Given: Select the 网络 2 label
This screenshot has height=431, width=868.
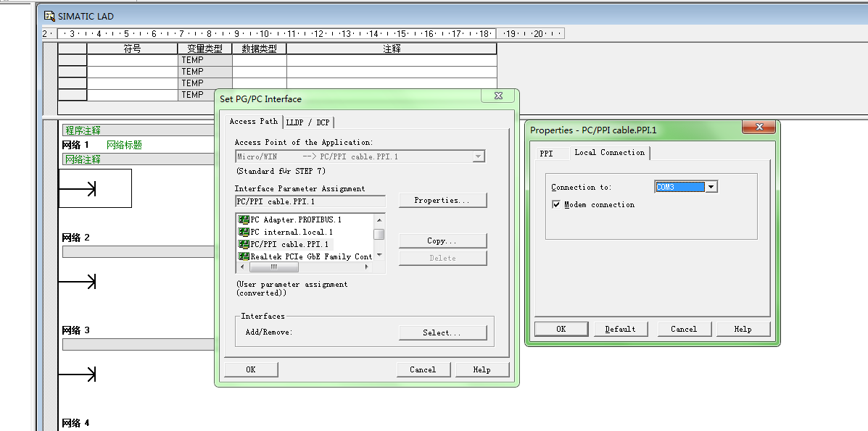Looking at the screenshot, I should [75, 238].
